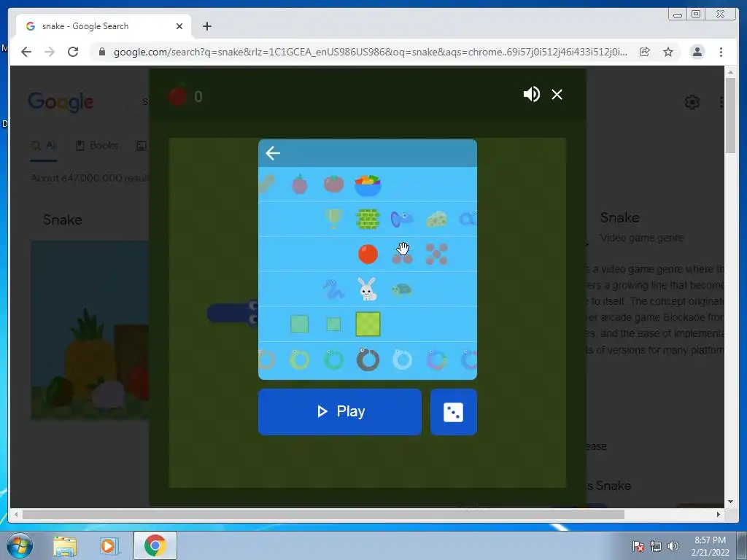Select the large checkered board size
This screenshot has width=747, height=560.
(368, 324)
